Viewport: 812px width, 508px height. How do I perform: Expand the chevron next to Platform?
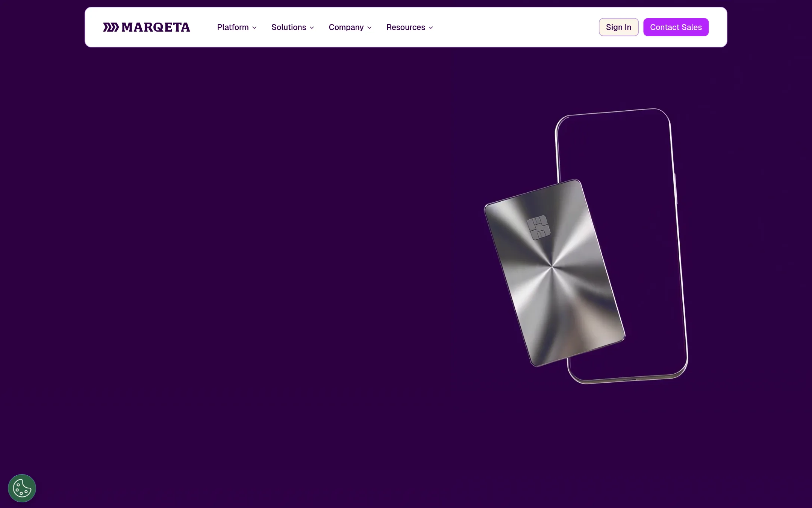click(x=255, y=27)
